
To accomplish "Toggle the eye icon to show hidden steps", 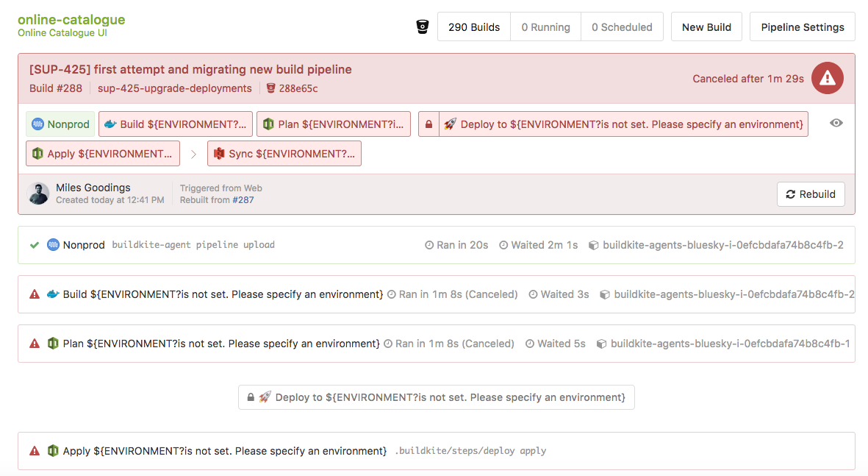I will tap(836, 124).
